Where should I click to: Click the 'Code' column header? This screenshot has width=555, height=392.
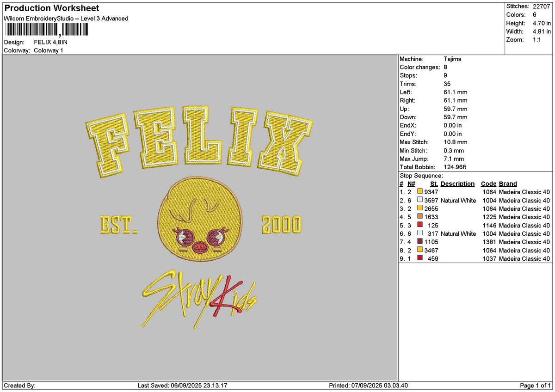pos(488,184)
